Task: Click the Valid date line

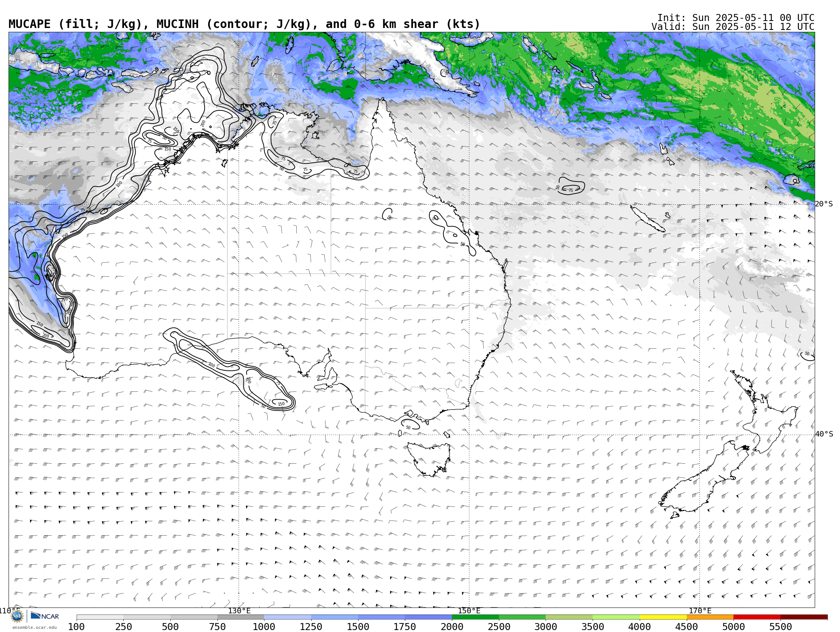Action: coord(733,27)
